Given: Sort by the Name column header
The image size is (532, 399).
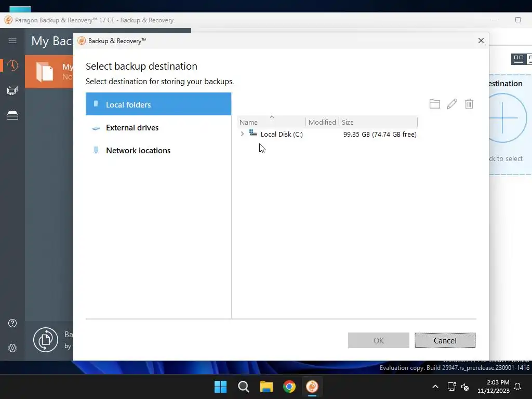Looking at the screenshot, I should [271, 122].
